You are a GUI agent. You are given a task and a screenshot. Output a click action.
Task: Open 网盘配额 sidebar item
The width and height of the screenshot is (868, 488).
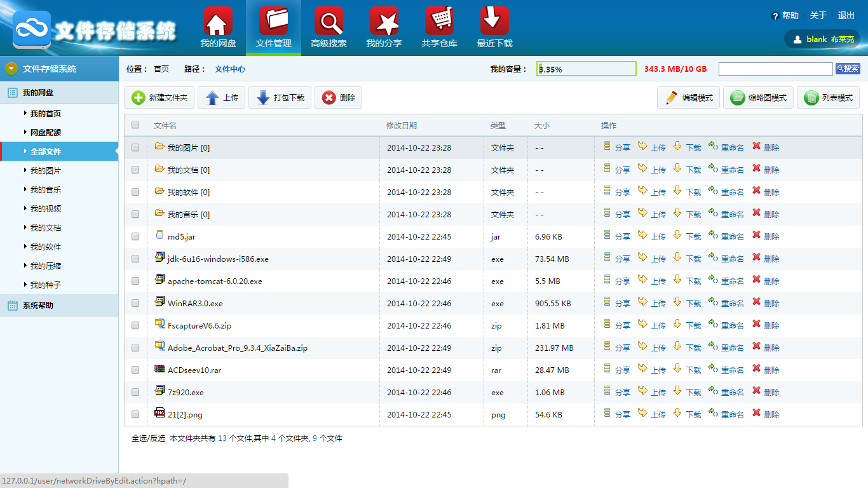click(x=46, y=133)
